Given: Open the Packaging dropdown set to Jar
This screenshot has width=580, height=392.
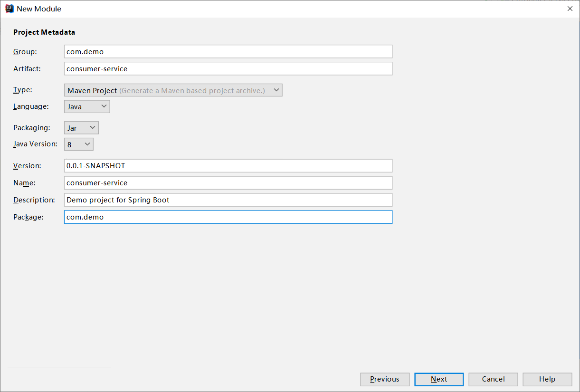Looking at the screenshot, I should [x=81, y=128].
